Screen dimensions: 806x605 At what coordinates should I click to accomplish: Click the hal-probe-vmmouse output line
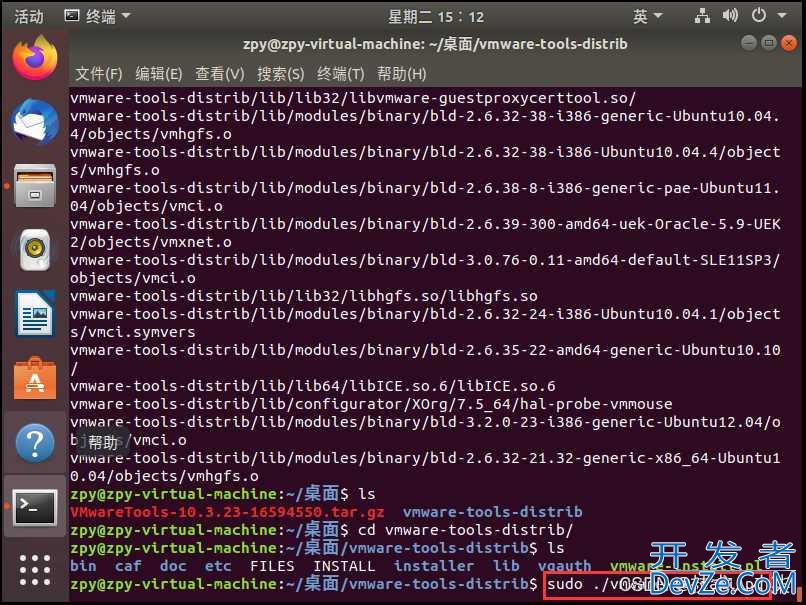[371, 404]
